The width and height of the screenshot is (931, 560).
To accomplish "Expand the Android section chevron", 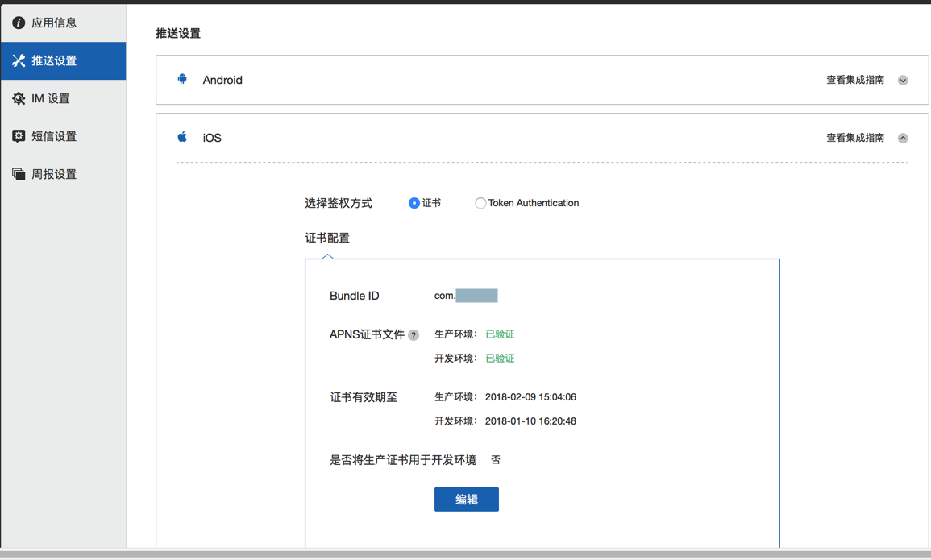I will pyautogui.click(x=903, y=80).
